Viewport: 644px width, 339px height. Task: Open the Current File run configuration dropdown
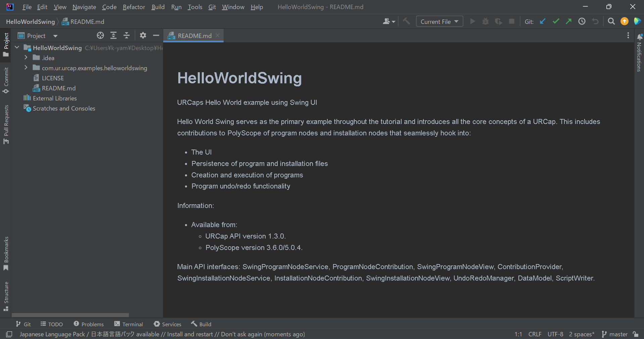439,22
